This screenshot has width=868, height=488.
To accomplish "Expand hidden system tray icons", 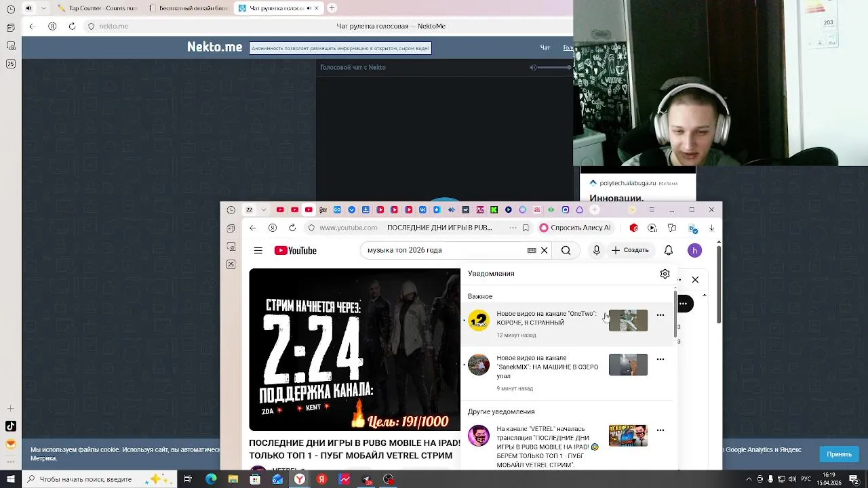I will 749,479.
